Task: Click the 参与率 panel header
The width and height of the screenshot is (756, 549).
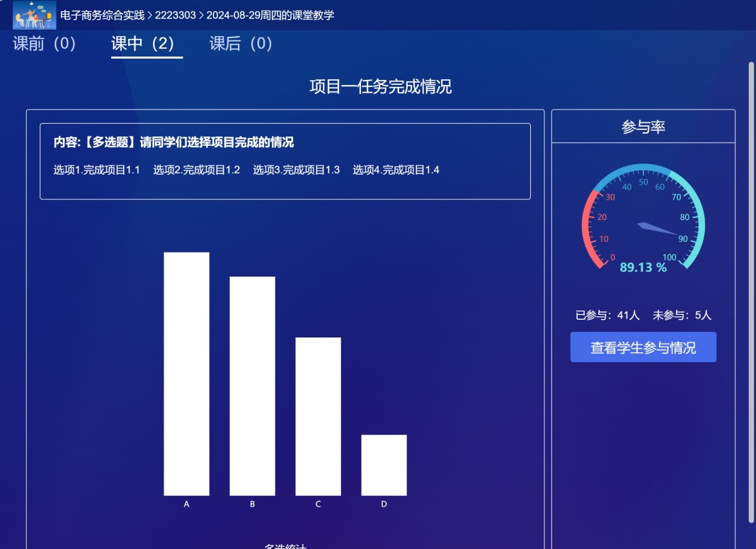Action: 643,127
